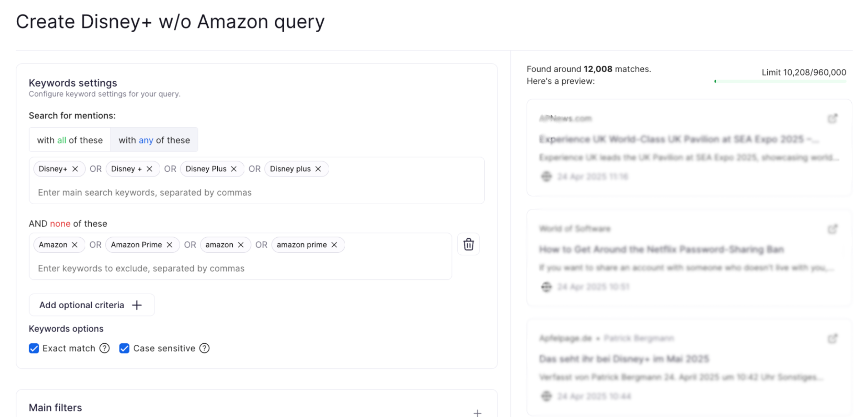This screenshot has height=417, width=868.
Task: Uncheck the Exact match checkbox
Action: click(x=34, y=348)
